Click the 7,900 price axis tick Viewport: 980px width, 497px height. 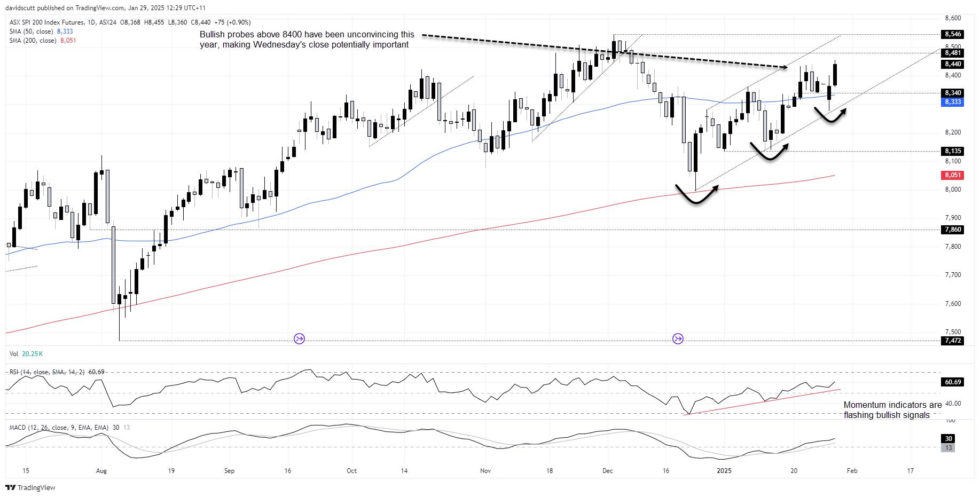(953, 218)
